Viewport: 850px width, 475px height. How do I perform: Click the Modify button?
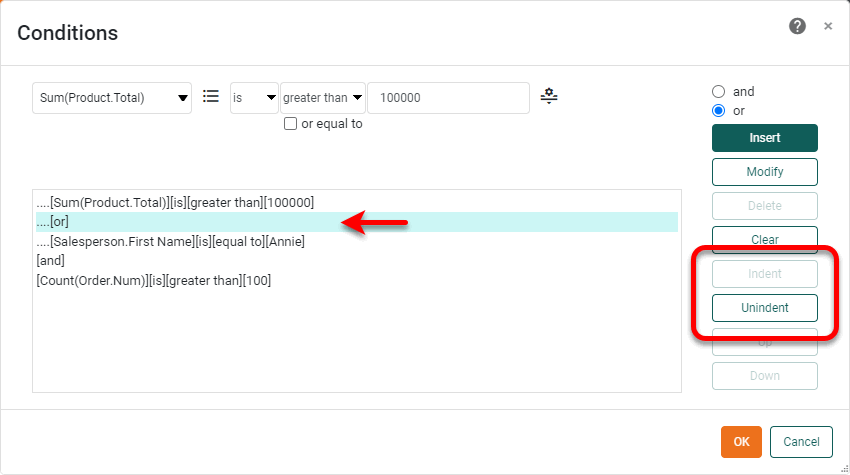[x=765, y=172]
